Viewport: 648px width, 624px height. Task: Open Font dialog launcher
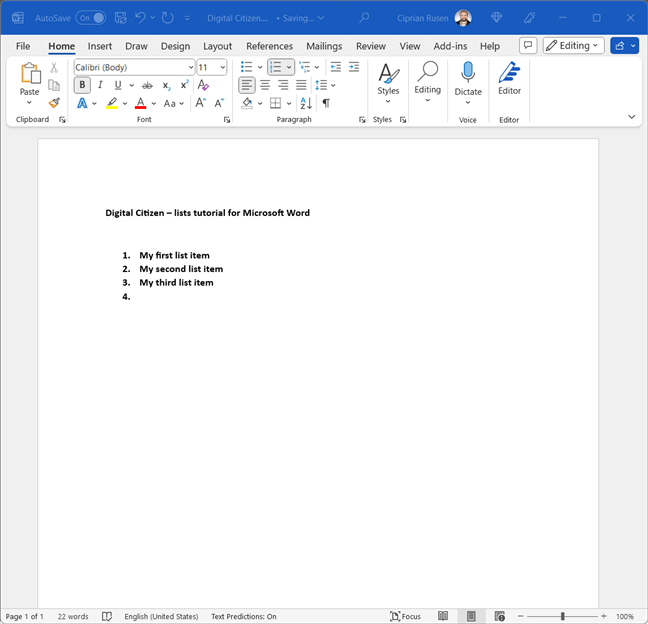tap(226, 120)
